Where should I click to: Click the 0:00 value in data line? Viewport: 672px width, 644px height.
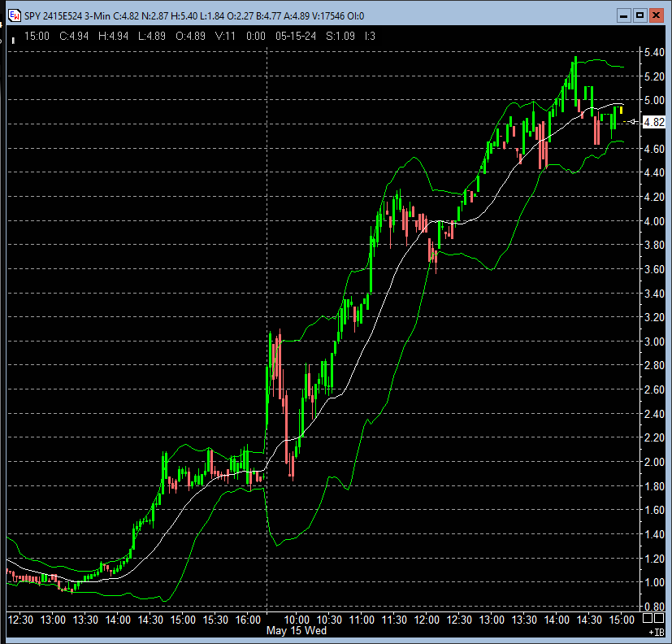[256, 36]
